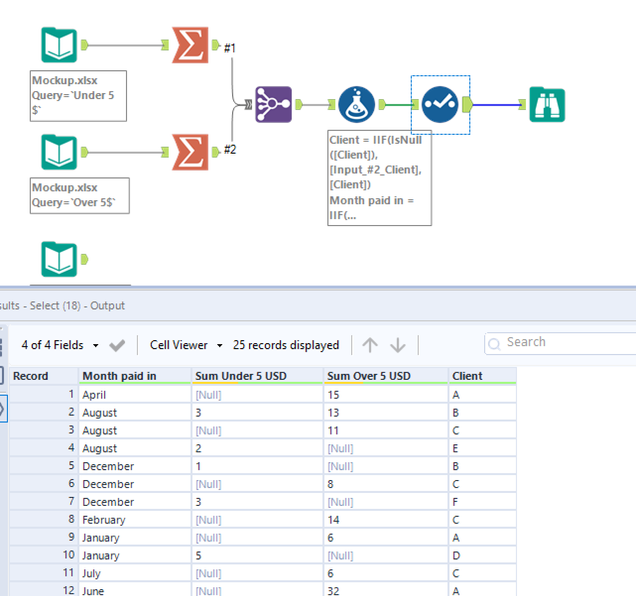
Task: Sort by the Month paid in column header
Action: pos(135,376)
